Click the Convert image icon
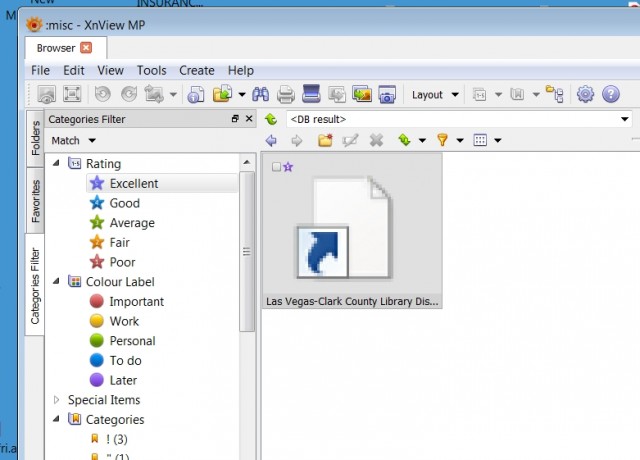The width and height of the screenshot is (640, 460). click(337, 94)
